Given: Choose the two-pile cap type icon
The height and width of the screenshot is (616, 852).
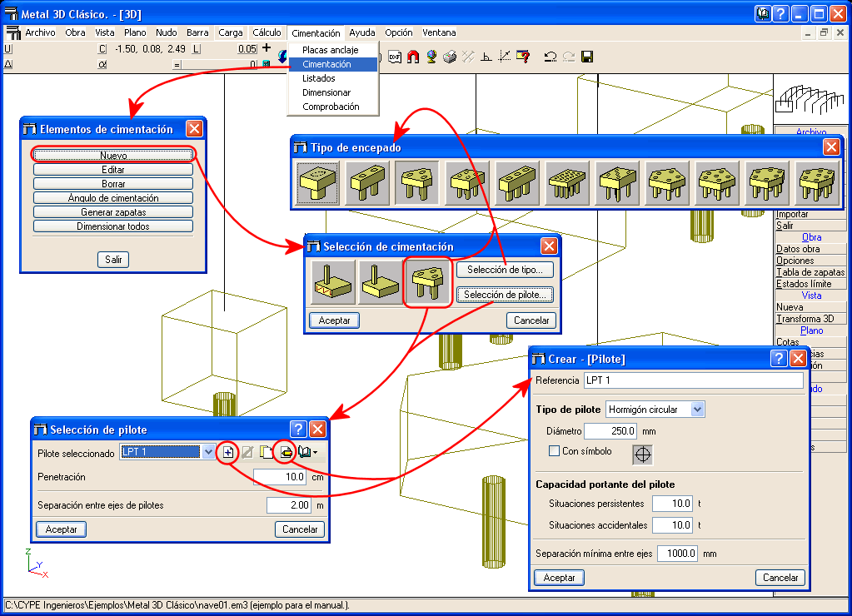Looking at the screenshot, I should [x=367, y=183].
